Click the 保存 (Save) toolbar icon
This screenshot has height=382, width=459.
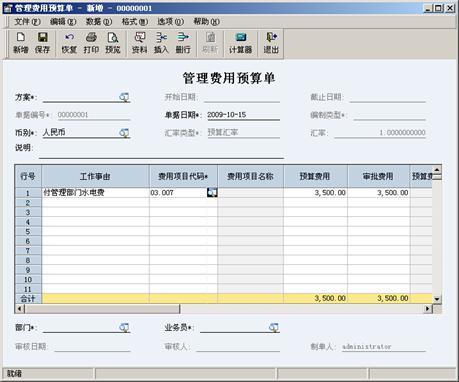(42, 43)
